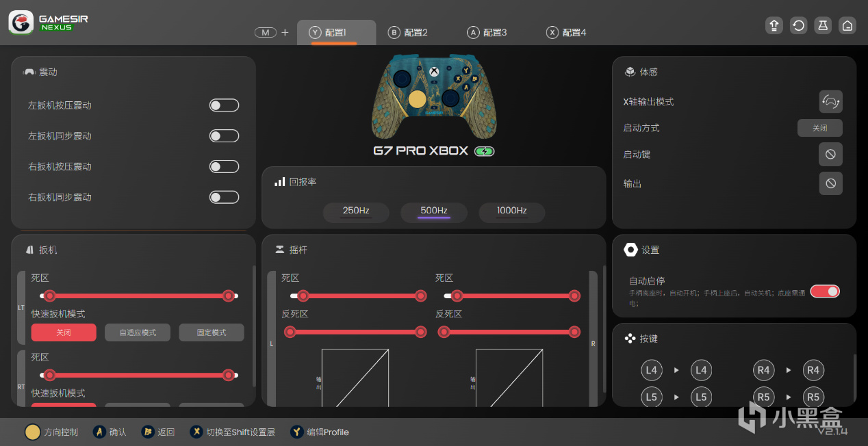Click the L stick side label bar
The width and height of the screenshot is (868, 446).
pyautogui.click(x=272, y=339)
